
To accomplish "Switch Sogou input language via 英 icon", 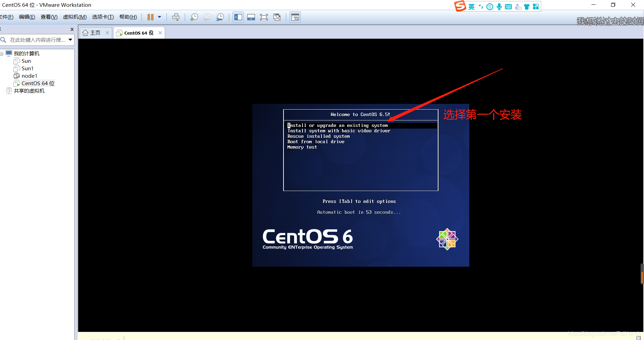I will 471,7.
